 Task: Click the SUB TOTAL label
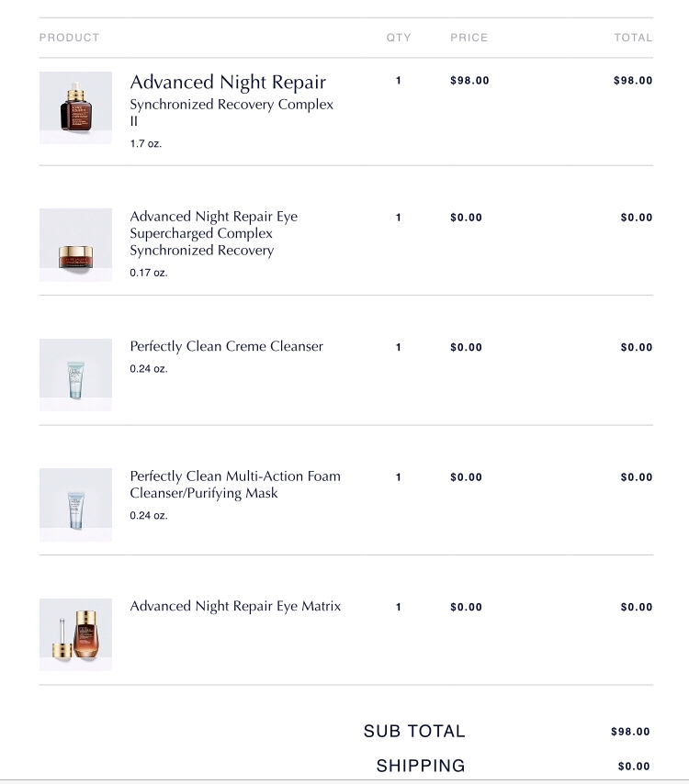(x=414, y=731)
